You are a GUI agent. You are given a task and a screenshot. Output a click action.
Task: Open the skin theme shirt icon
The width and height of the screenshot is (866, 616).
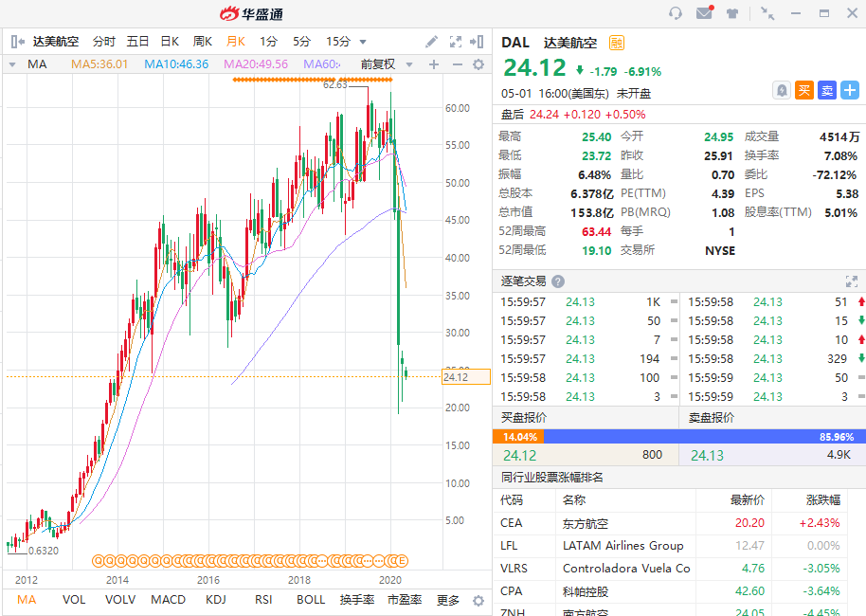click(x=732, y=13)
